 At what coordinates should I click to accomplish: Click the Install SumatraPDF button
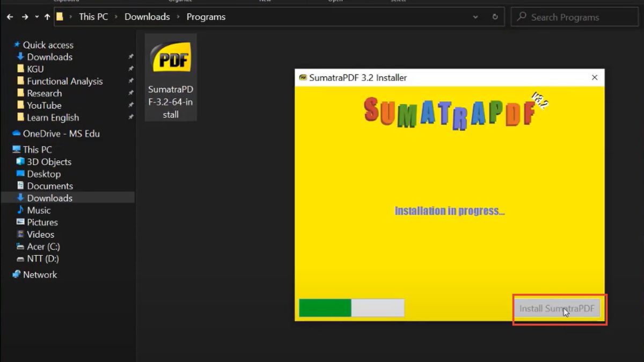(557, 309)
